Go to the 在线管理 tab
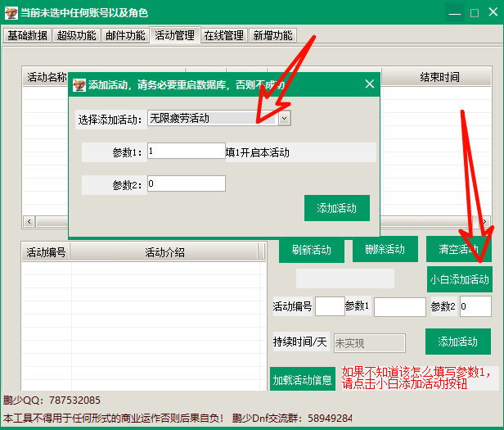 pos(223,35)
